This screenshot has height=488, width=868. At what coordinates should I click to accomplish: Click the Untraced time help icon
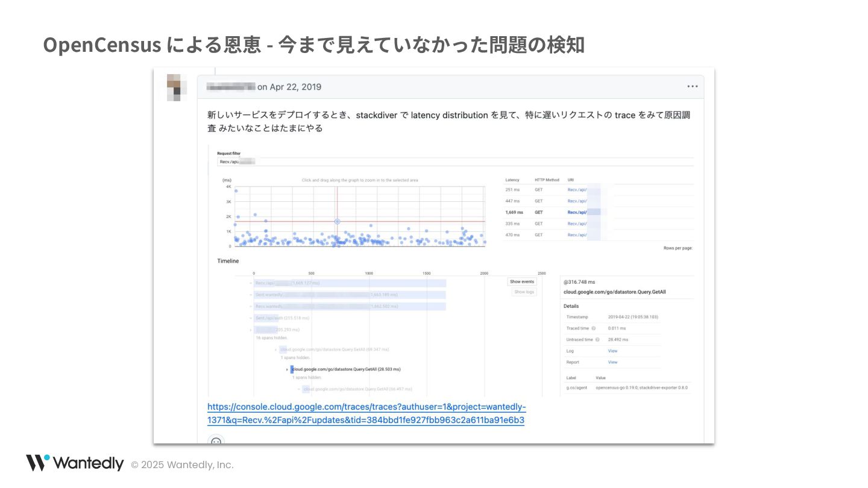(597, 339)
